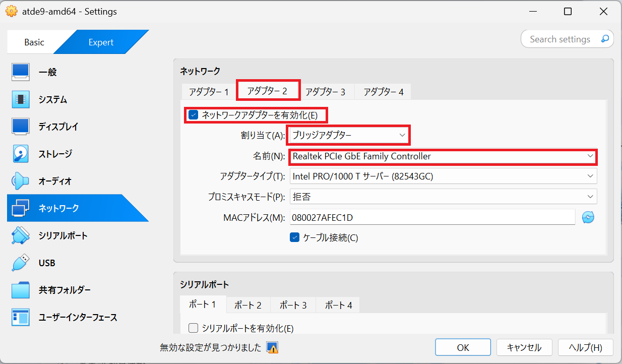Maximize the Settings window

pyautogui.click(x=568, y=11)
